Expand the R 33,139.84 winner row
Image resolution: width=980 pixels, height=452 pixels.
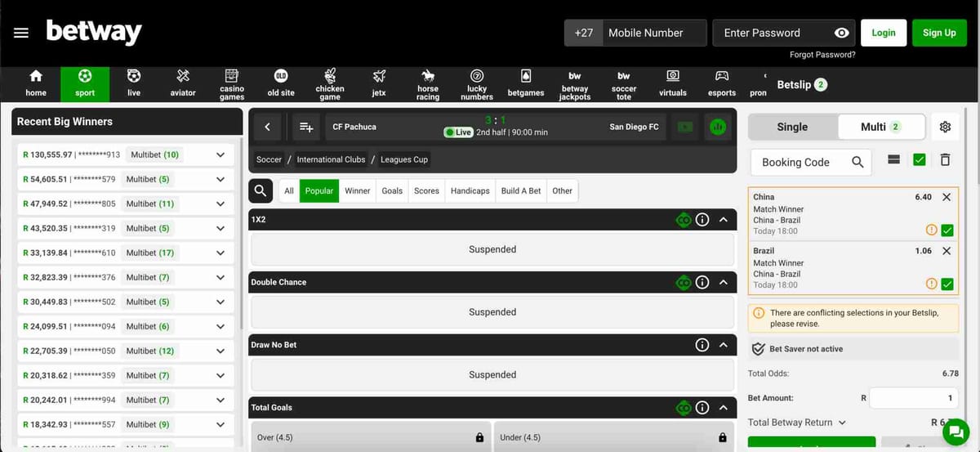[220, 253]
